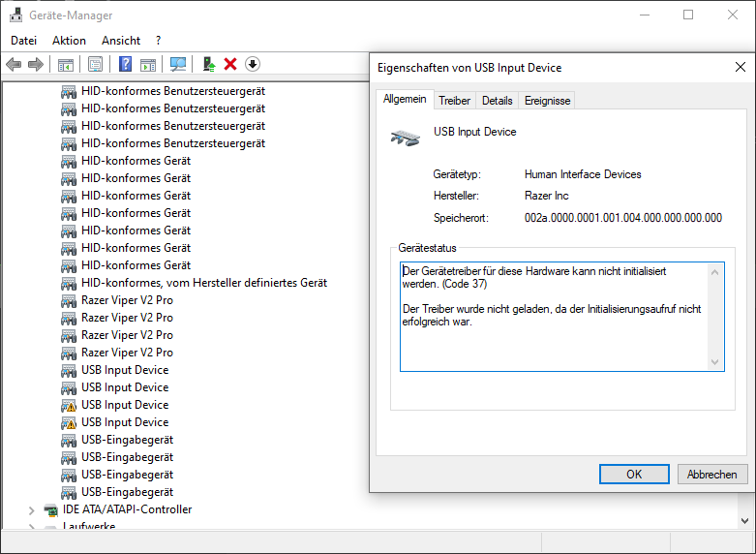
Task: Select the IDE ATA/ATAPI-Controller label
Action: pyautogui.click(x=127, y=509)
